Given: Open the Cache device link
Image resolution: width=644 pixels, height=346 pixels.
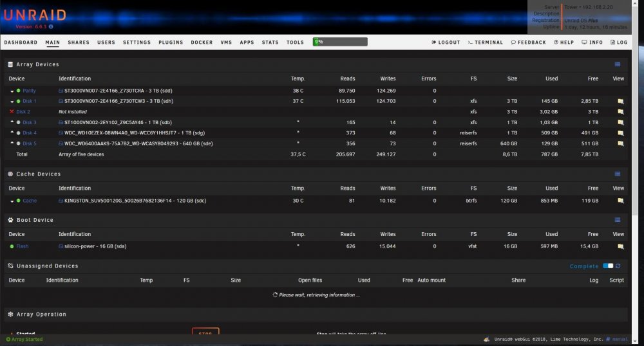Looking at the screenshot, I should click(30, 201).
